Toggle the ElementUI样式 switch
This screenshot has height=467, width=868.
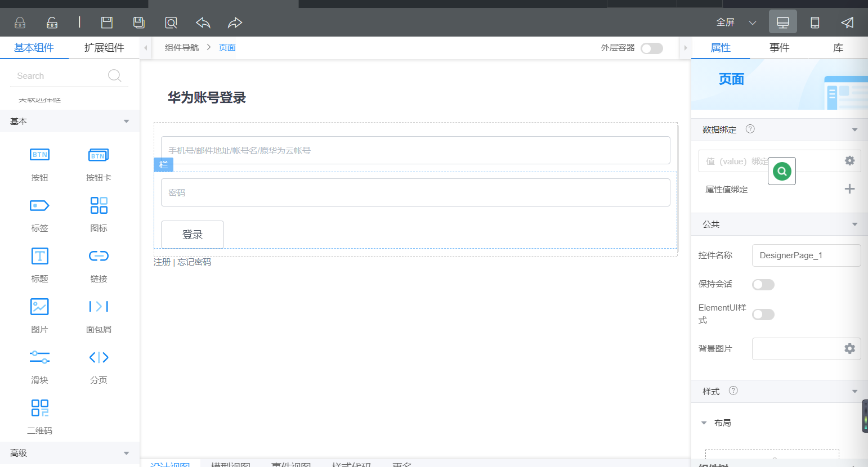click(763, 314)
